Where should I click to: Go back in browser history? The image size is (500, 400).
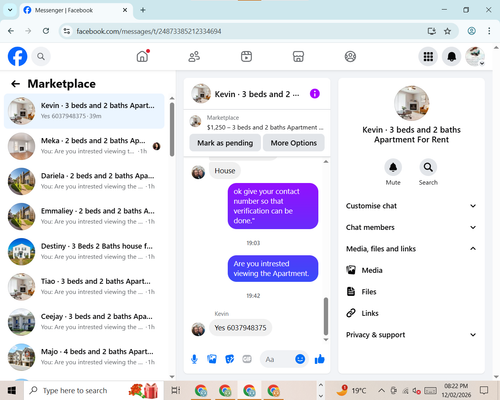point(11,31)
